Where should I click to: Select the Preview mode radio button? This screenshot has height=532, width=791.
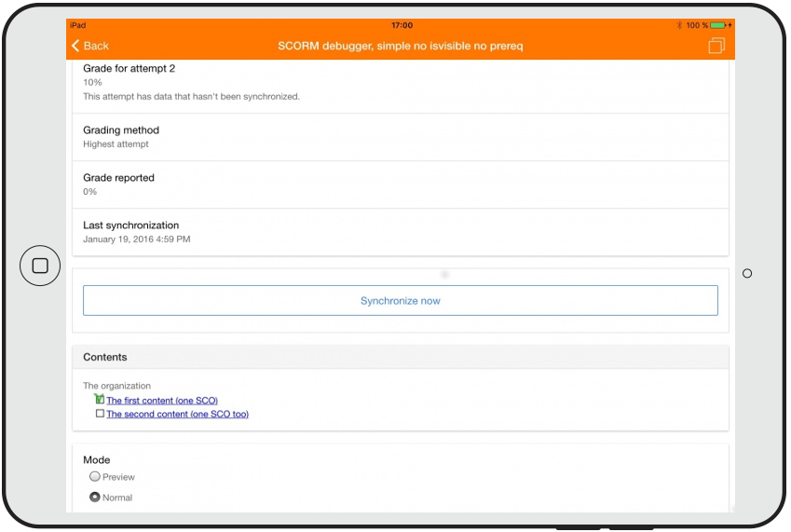click(95, 477)
